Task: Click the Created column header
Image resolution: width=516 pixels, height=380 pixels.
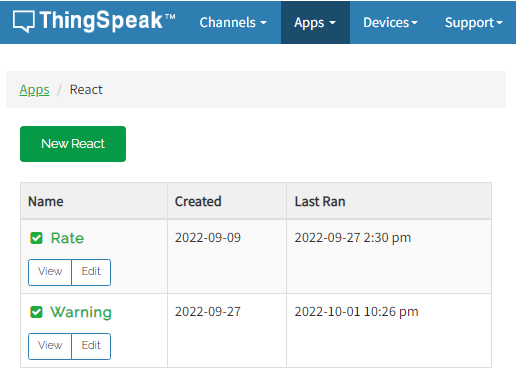Action: 198,202
